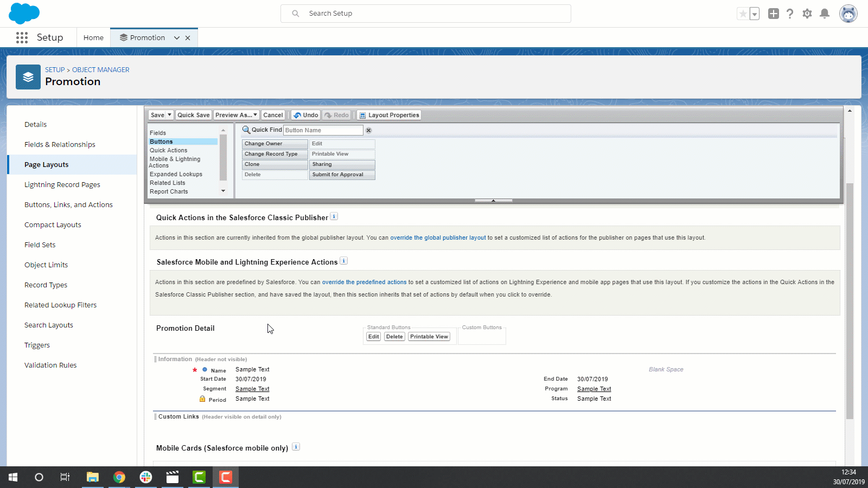Open File Explorer from the taskbar
This screenshot has width=868, height=488.
93,477
